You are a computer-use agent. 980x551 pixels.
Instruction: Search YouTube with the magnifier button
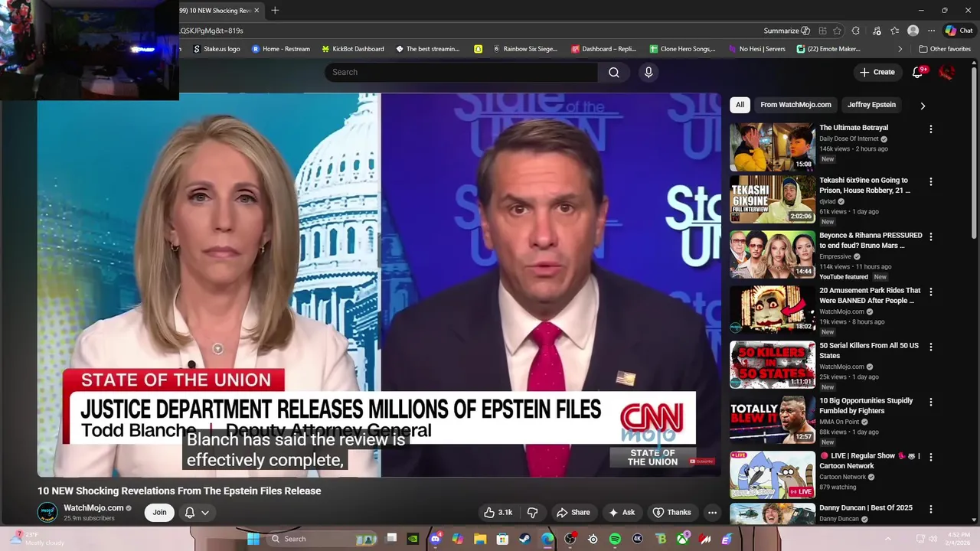(x=614, y=72)
